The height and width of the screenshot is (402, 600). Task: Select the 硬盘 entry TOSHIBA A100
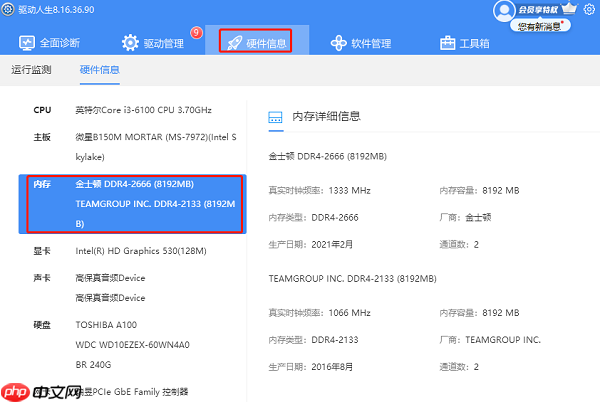tap(106, 325)
